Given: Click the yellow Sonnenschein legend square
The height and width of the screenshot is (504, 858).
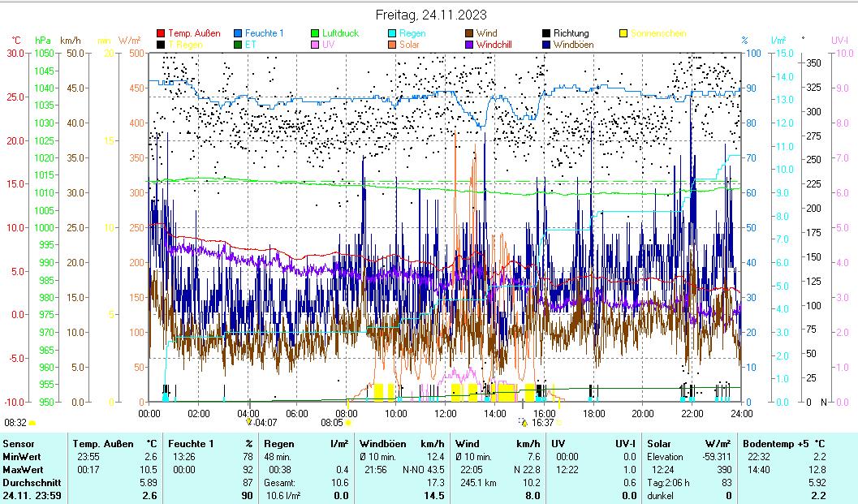Looking at the screenshot, I should point(623,34).
